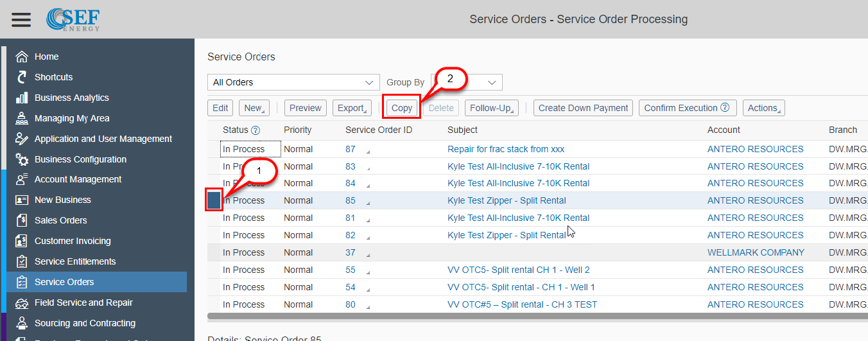Click the Priority column header
The width and height of the screenshot is (868, 341).
pos(298,130)
